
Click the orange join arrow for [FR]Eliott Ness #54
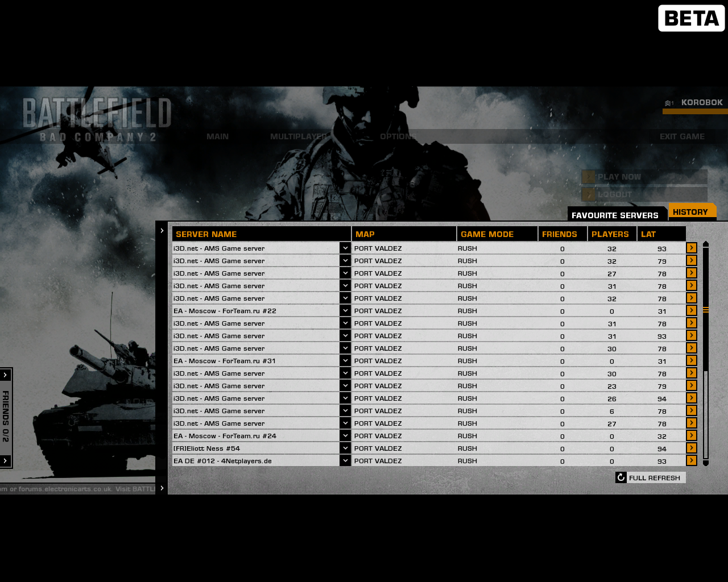(x=692, y=448)
